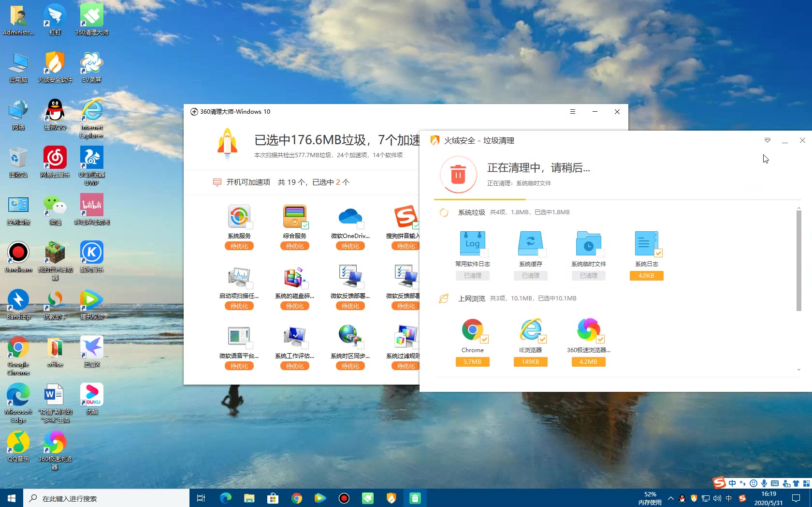Click 系统垃圾 section header
Image resolution: width=812 pixels, height=507 pixels.
(x=471, y=212)
